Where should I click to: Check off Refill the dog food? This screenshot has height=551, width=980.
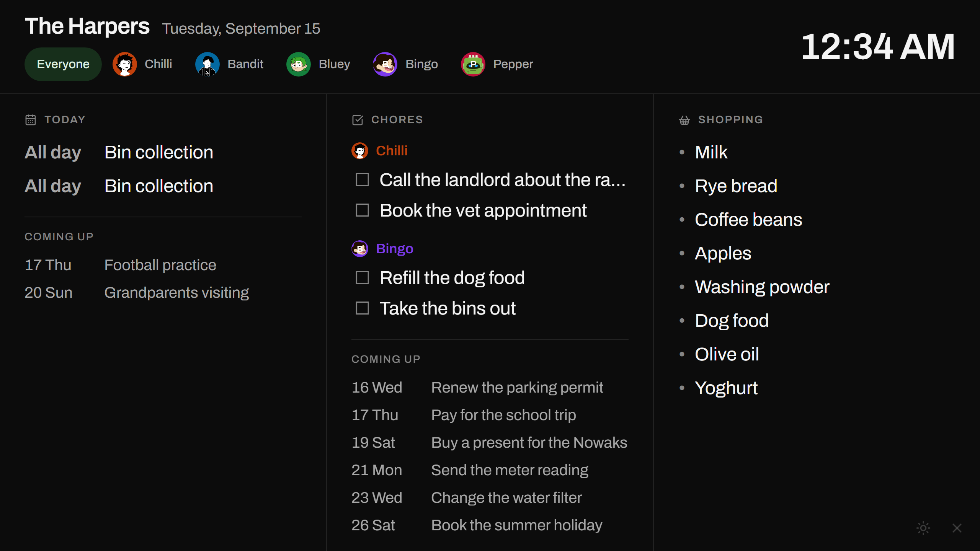[363, 278]
